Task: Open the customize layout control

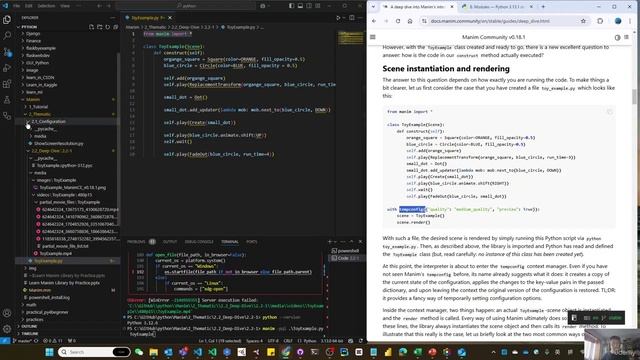Action: click(318, 6)
